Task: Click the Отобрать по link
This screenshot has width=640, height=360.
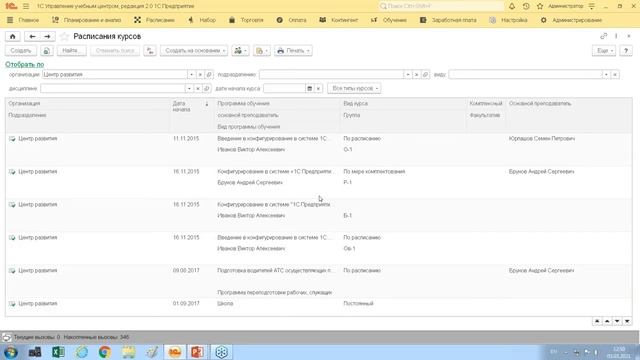Action: click(x=24, y=64)
